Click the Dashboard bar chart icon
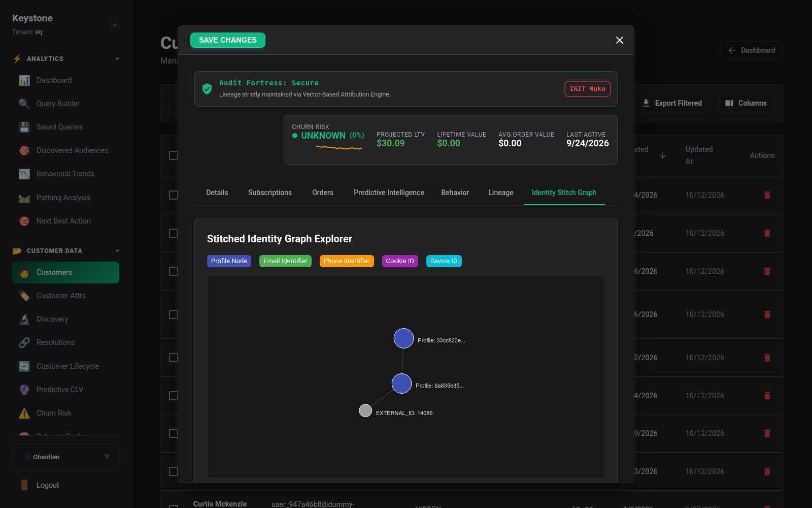 tap(24, 80)
